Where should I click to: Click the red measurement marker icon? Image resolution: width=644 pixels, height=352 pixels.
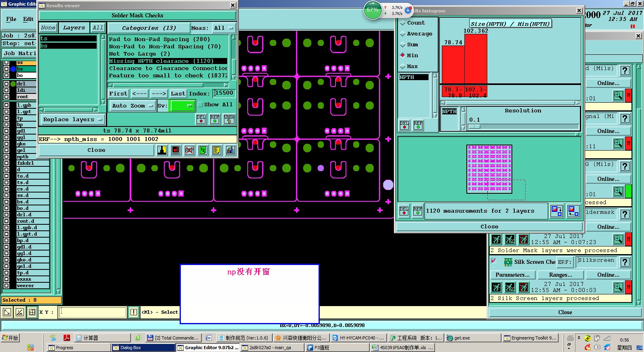[x=176, y=150]
